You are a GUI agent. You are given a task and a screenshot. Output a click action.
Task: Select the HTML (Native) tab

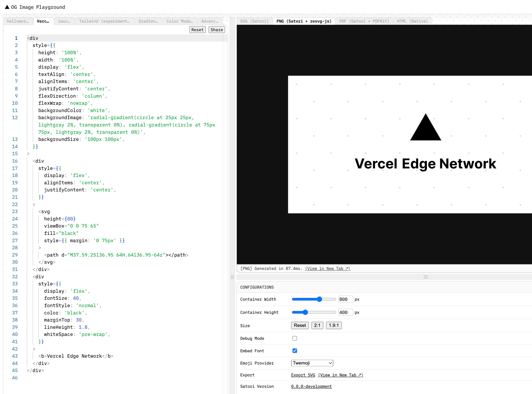tap(412, 21)
